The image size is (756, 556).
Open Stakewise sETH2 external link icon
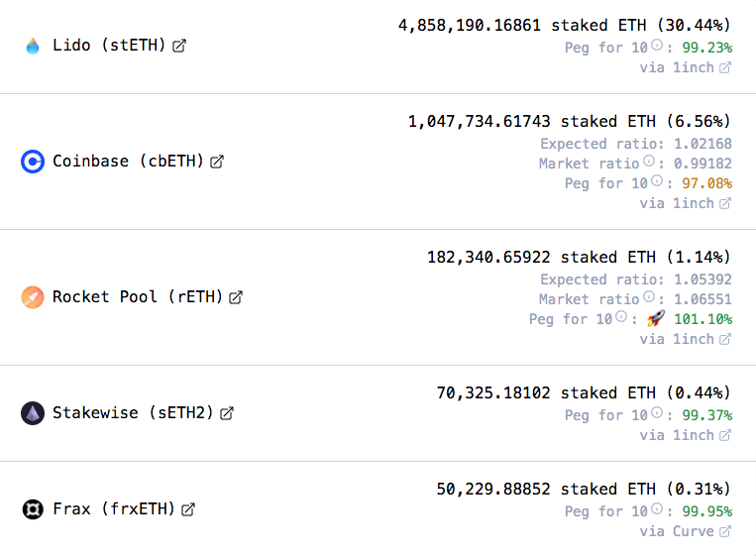coord(227,413)
